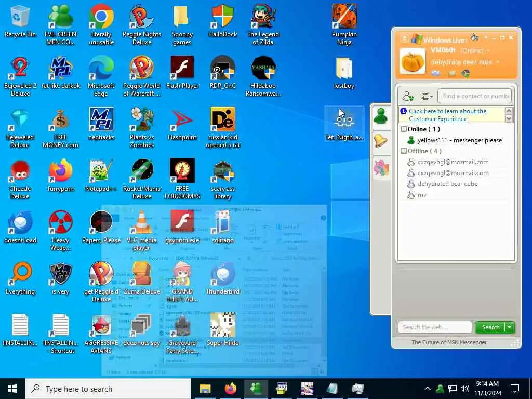Open the arrow next to the Search button
This screenshot has width=532, height=399.
pyautogui.click(x=510, y=327)
